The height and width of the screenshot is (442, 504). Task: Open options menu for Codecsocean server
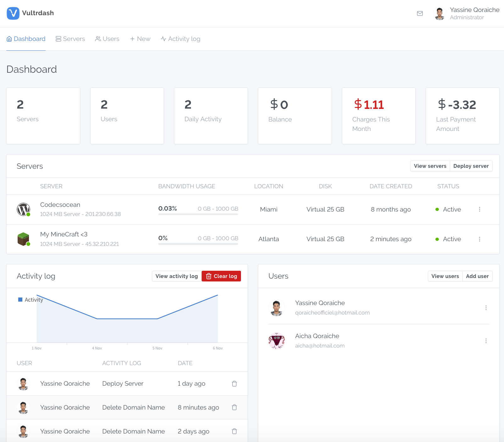[479, 209]
